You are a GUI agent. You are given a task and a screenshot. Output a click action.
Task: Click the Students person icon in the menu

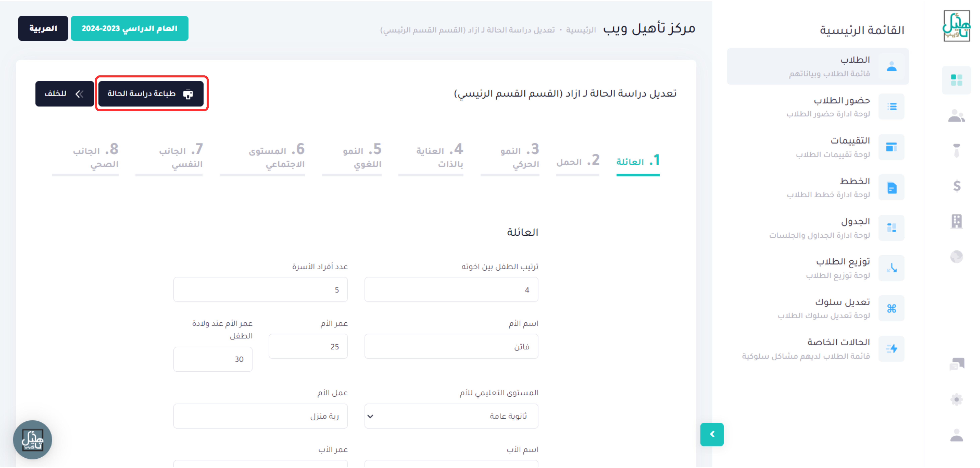(891, 66)
